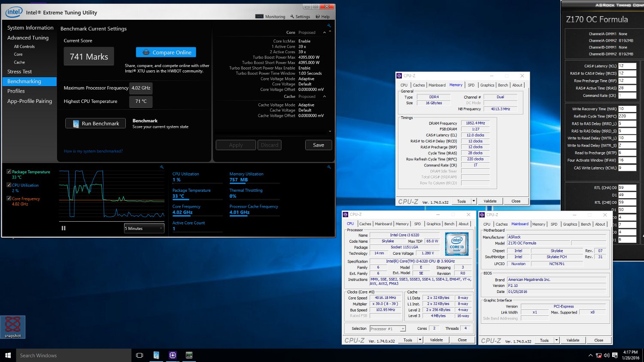The width and height of the screenshot is (644, 362).
Task: Click Search Windows box on taskbar
Action: pyautogui.click(x=73, y=355)
